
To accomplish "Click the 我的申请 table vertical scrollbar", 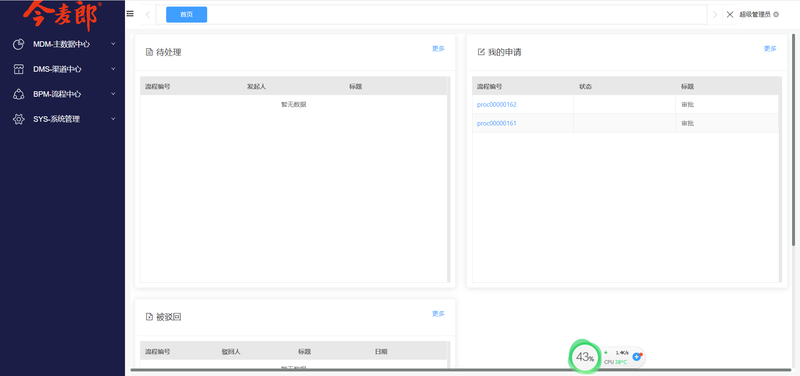I will [780, 179].
